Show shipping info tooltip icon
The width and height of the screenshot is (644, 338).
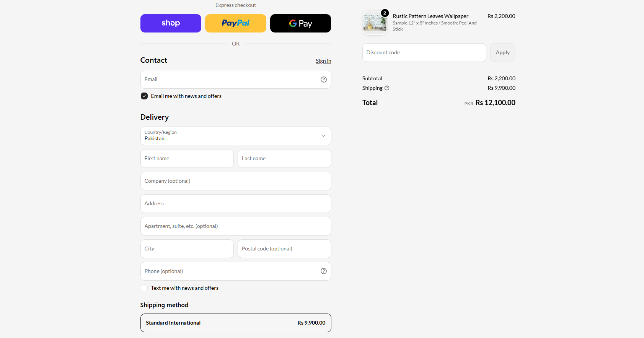(387, 88)
